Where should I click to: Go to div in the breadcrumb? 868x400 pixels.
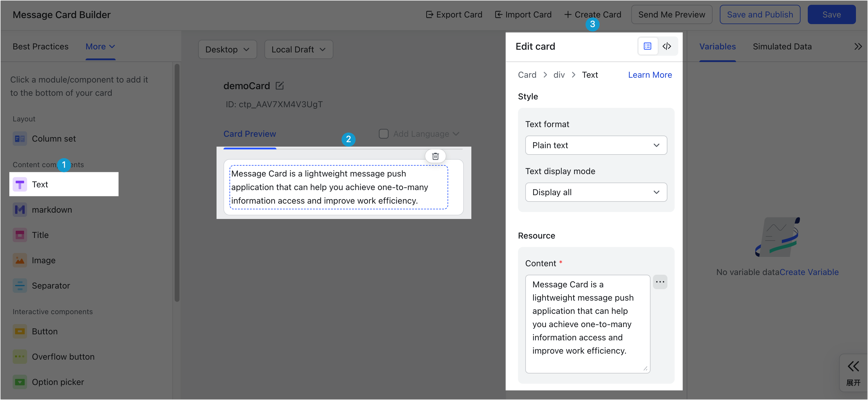559,75
